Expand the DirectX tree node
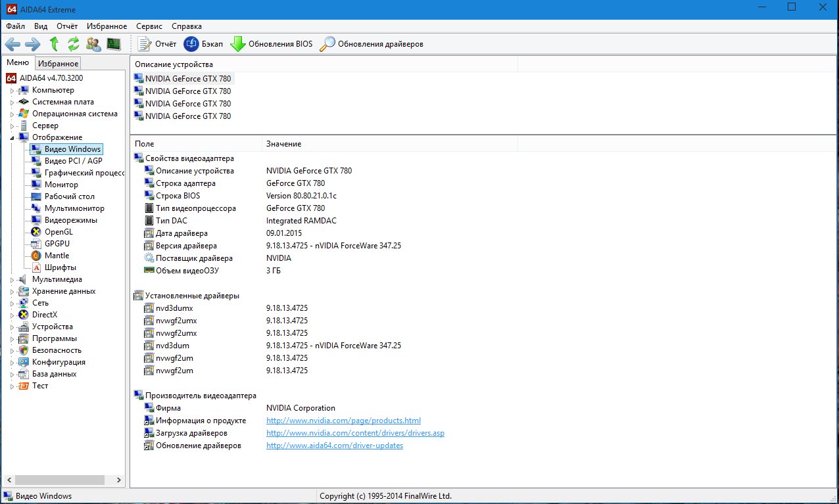Screen dimensions: 839x504 tap(12, 315)
